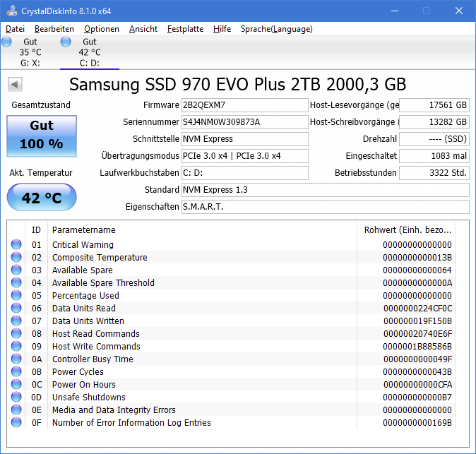Go back with the previous disk arrow
The width and height of the screenshot is (476, 454).
[x=15, y=84]
